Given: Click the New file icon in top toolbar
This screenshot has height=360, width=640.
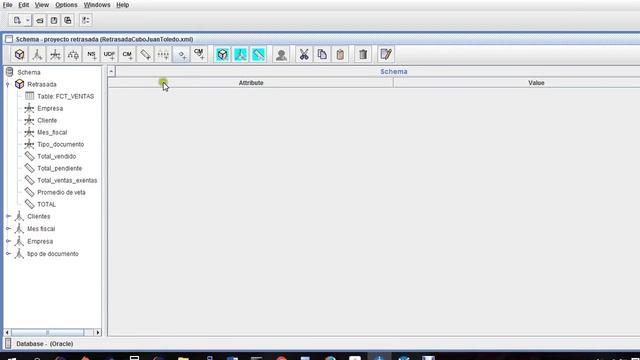Looking at the screenshot, I should [17, 20].
